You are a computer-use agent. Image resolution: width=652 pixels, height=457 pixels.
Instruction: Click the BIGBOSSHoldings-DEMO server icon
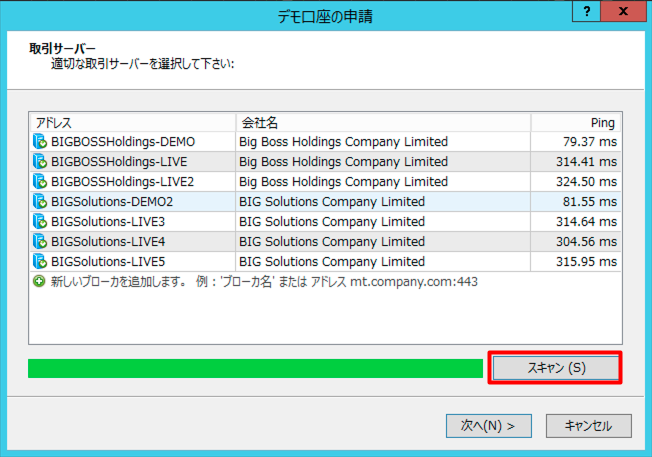click(x=40, y=142)
